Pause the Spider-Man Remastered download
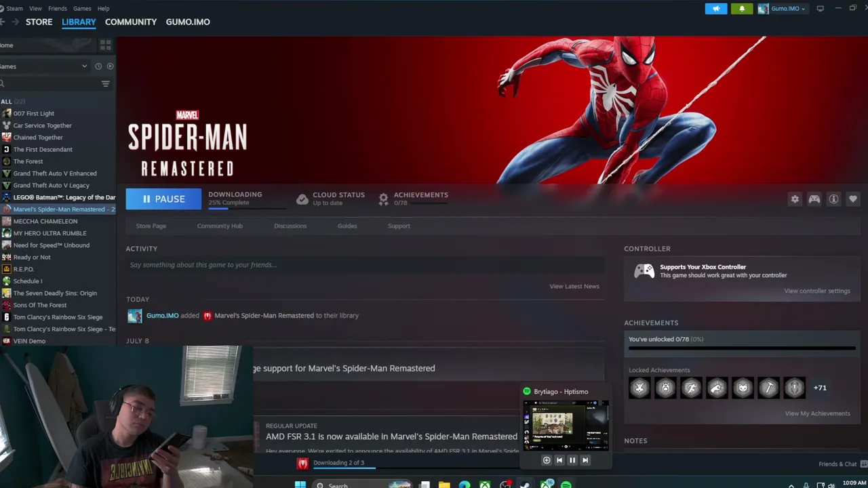 163,199
